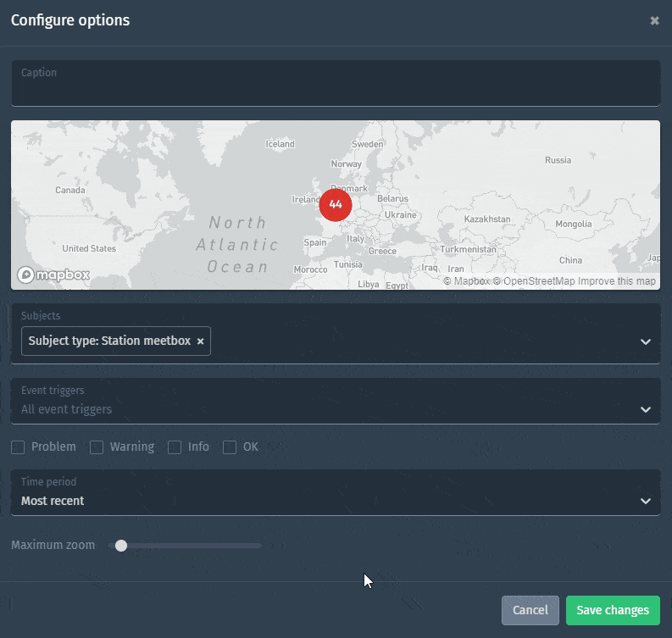This screenshot has width=672, height=638.
Task: Open the Event triggers dropdown
Action: click(646, 409)
